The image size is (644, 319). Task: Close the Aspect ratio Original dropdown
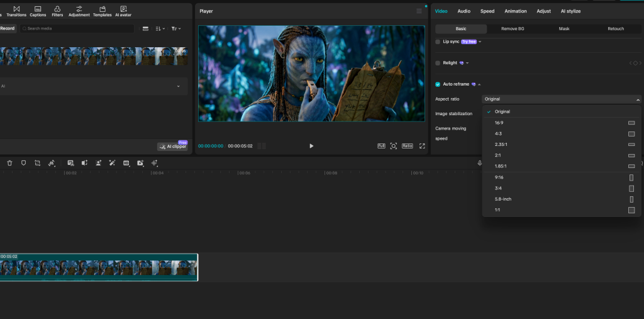point(561,99)
